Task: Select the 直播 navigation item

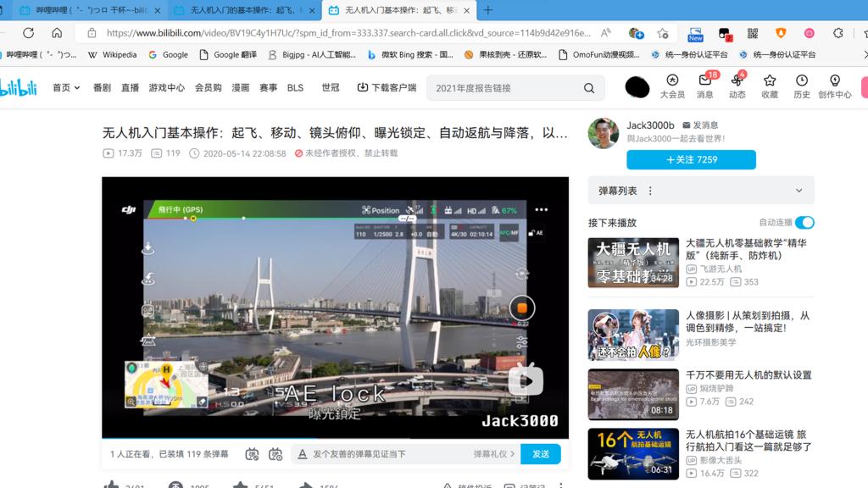Action: [130, 87]
